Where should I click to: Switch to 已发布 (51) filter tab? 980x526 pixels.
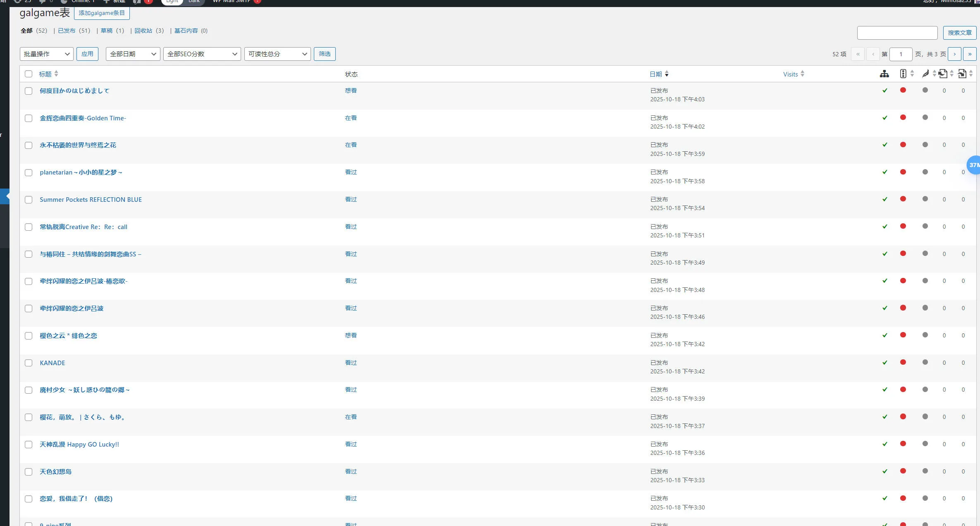point(67,31)
